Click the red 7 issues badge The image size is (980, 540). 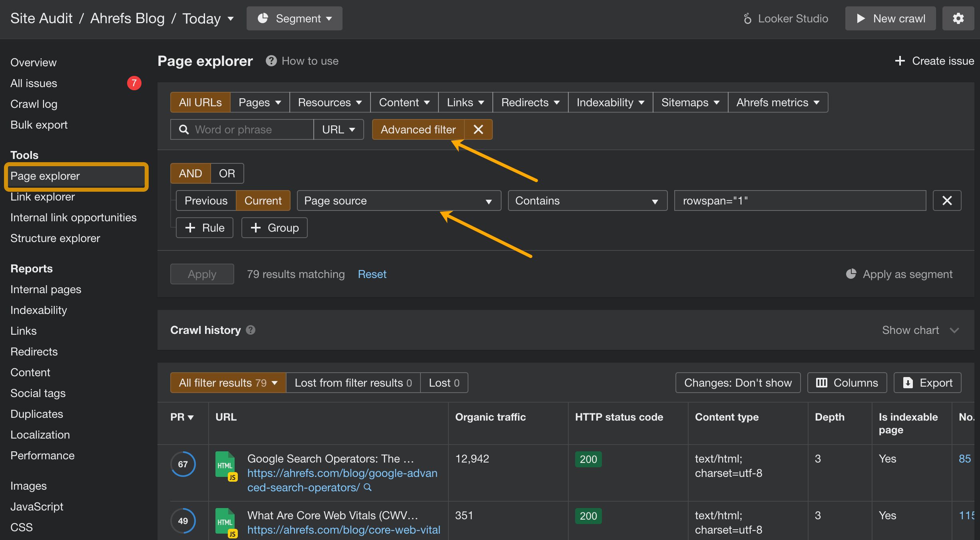coord(134,83)
